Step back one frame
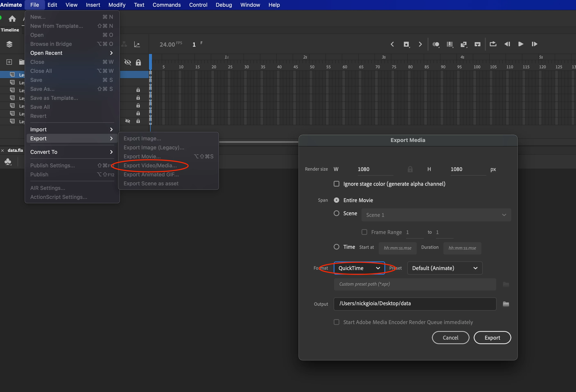Viewport: 576px width, 392px height. tap(507, 44)
